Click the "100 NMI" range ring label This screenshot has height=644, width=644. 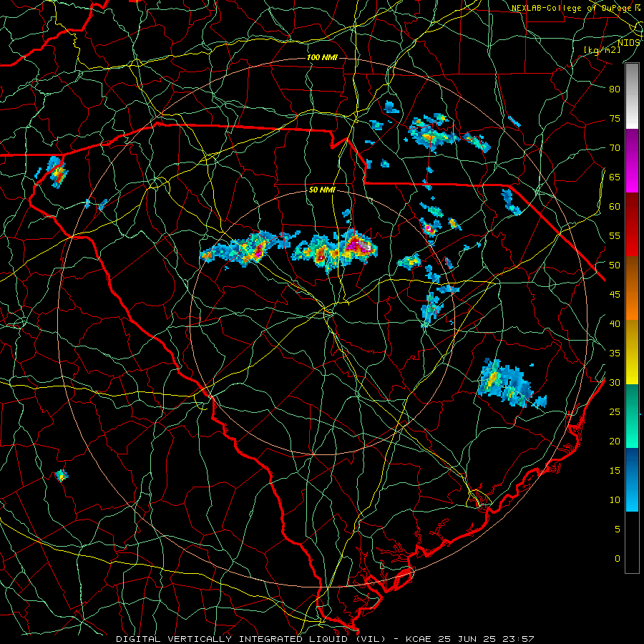[323, 57]
